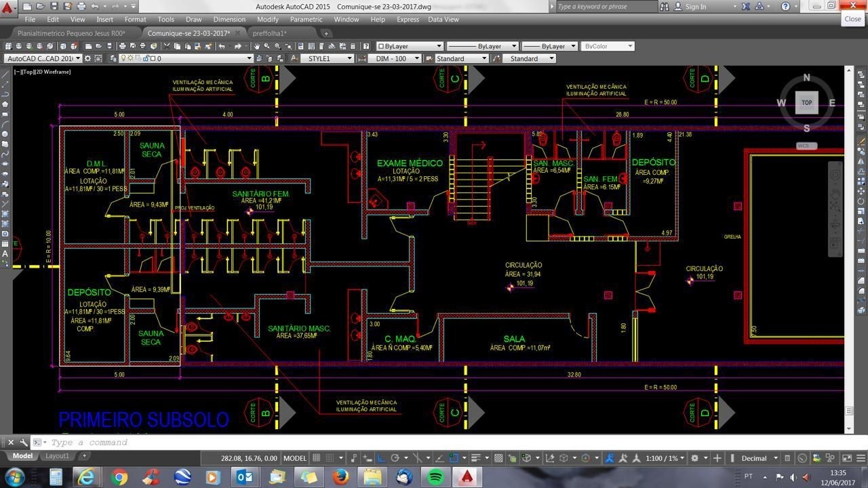This screenshot has height=488, width=868.
Task: Toggle drawing grid display in status bar
Action: tap(315, 458)
